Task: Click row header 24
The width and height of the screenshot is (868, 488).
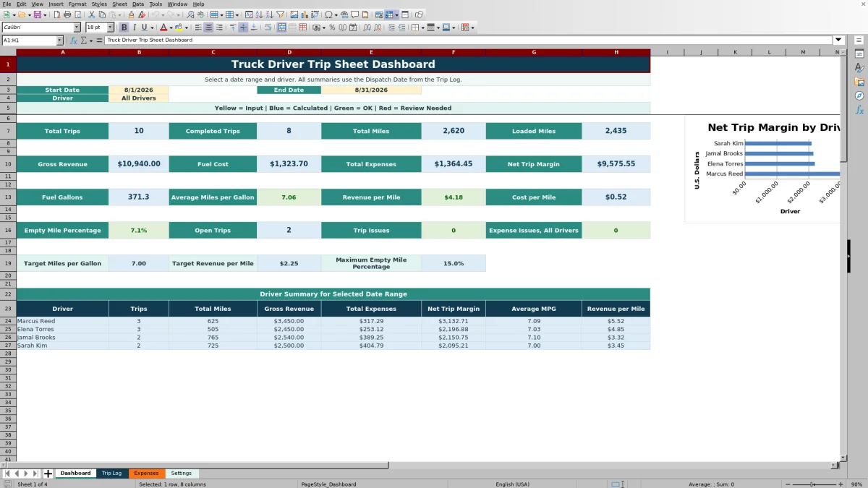Action: coord(8,321)
